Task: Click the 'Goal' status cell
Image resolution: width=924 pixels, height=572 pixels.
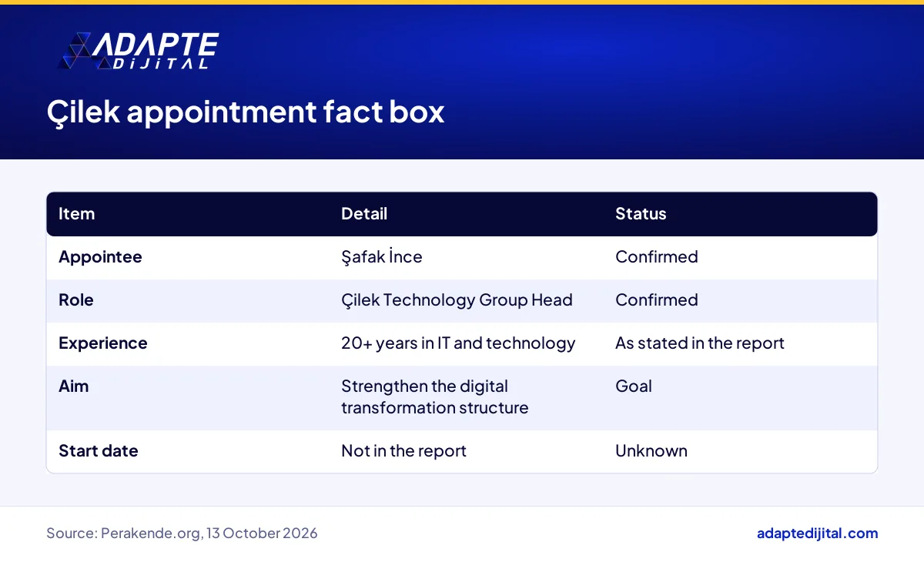Action: pyautogui.click(x=634, y=386)
